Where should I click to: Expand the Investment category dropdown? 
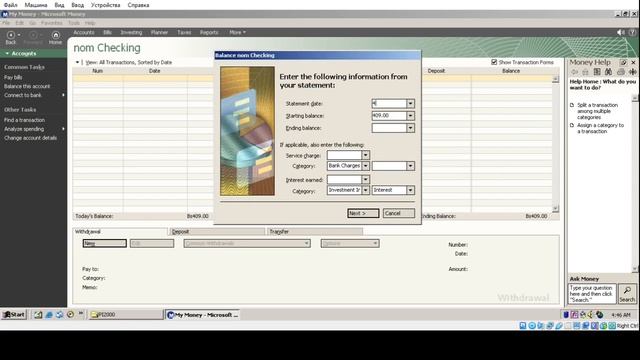pos(366,190)
